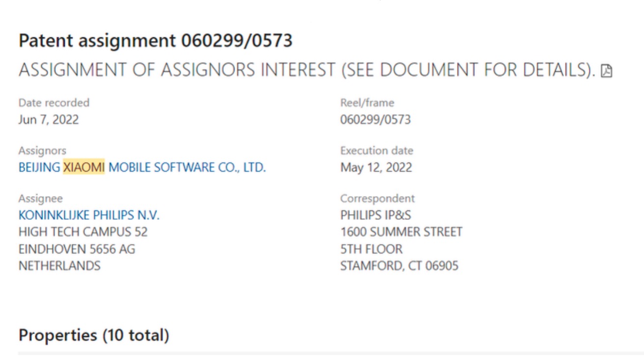Click the Eindhoven 5656 AG text
The height and width of the screenshot is (358, 644).
click(77, 249)
